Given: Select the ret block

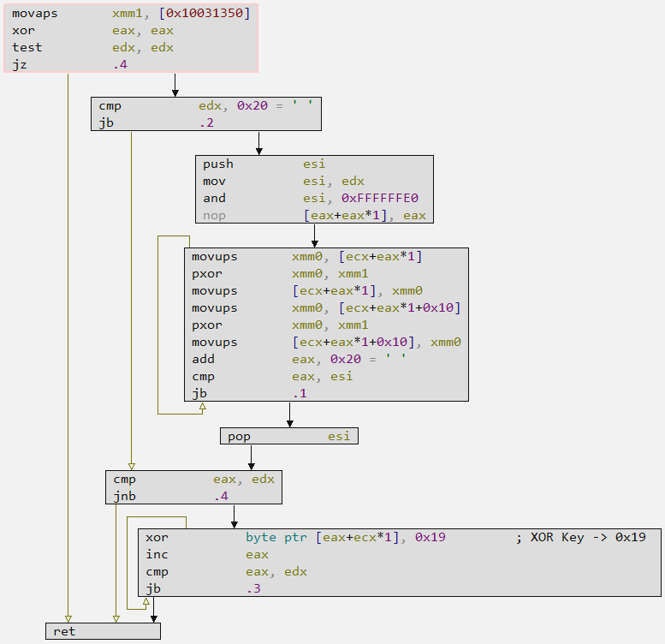Looking at the screenshot, I should click(103, 632).
